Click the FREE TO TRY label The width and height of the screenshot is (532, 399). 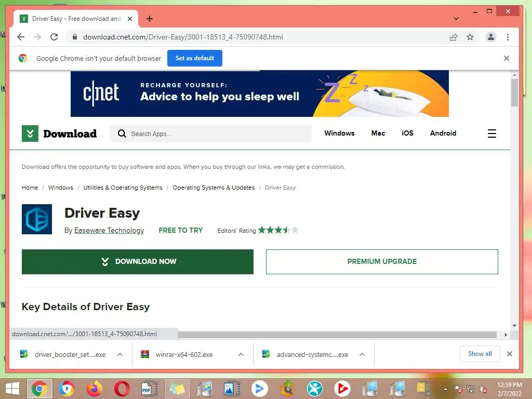180,230
